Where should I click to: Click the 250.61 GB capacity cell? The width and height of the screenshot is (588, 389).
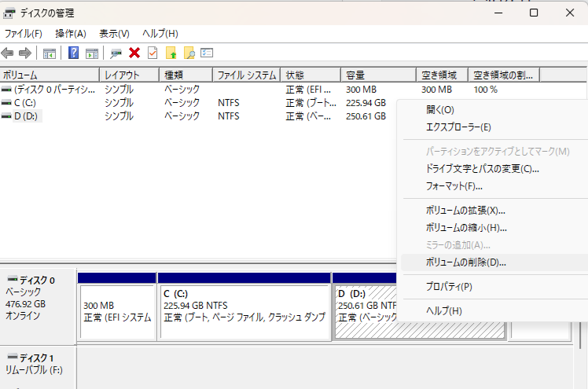366,116
